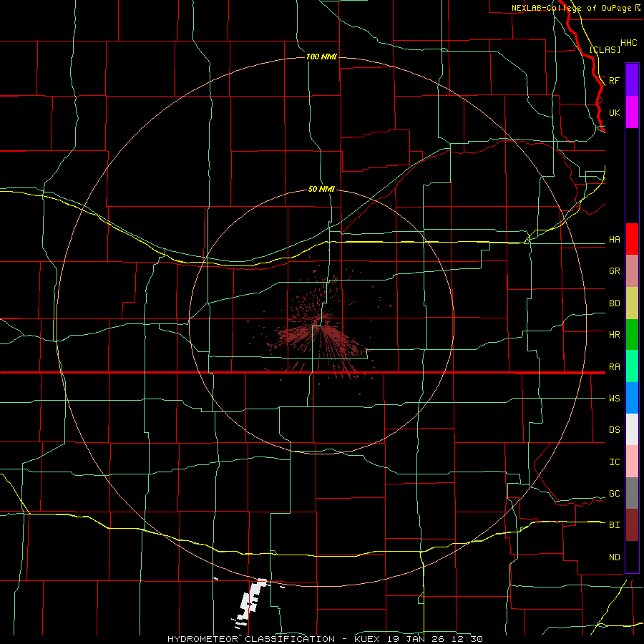Screen dimensions: 644x644
Task: Click the white dry snow echo patch
Action: pyautogui.click(x=249, y=601)
